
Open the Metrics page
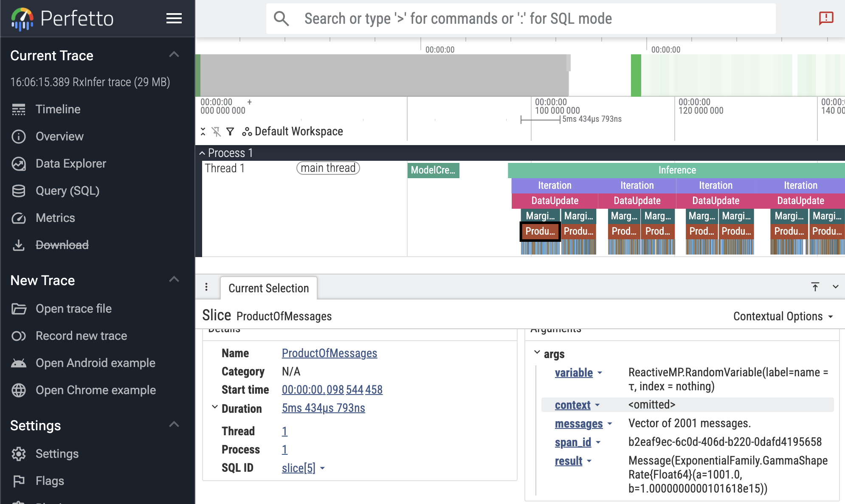(55, 218)
